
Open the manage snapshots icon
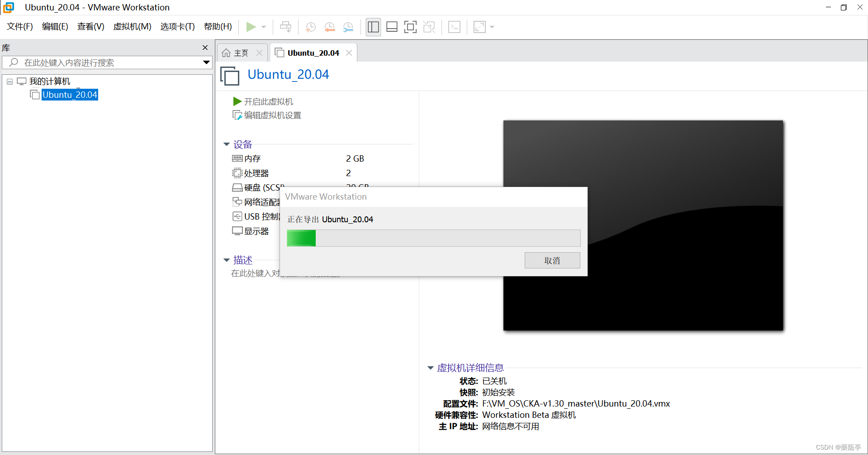tap(348, 27)
